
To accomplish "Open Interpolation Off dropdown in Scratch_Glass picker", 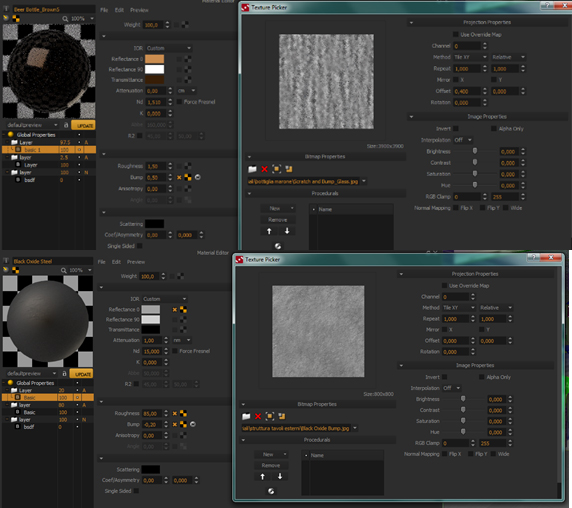I will pos(463,140).
